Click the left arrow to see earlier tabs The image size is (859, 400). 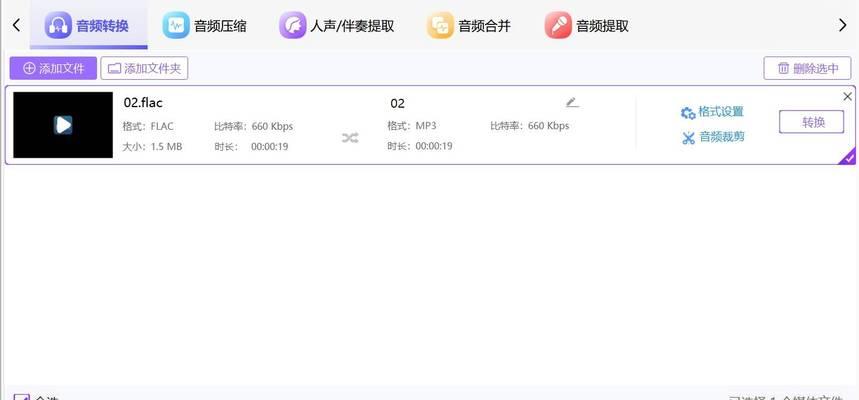(16, 25)
